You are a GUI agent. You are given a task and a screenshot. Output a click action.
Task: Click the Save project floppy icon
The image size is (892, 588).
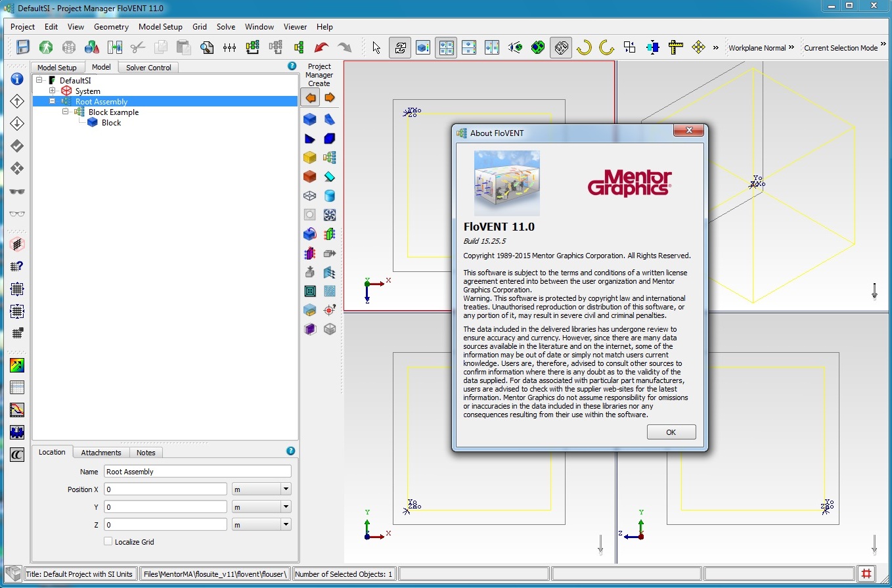pos(23,47)
